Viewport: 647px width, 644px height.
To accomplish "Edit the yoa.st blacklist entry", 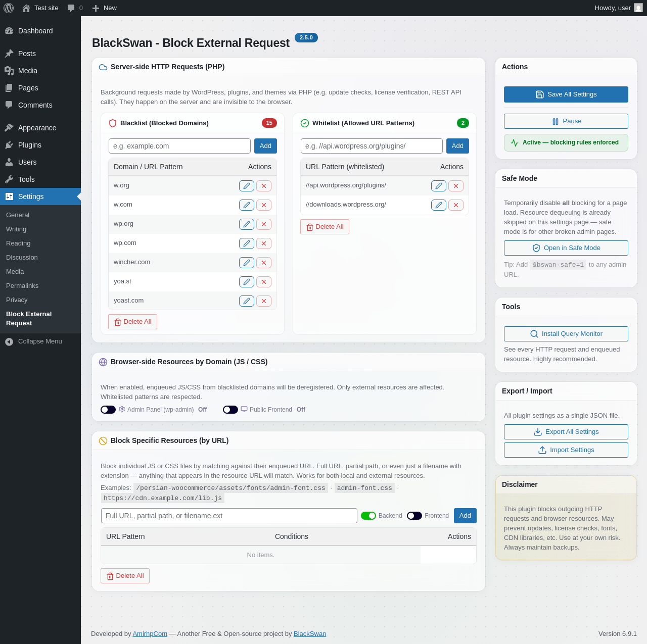I will [x=247, y=282].
